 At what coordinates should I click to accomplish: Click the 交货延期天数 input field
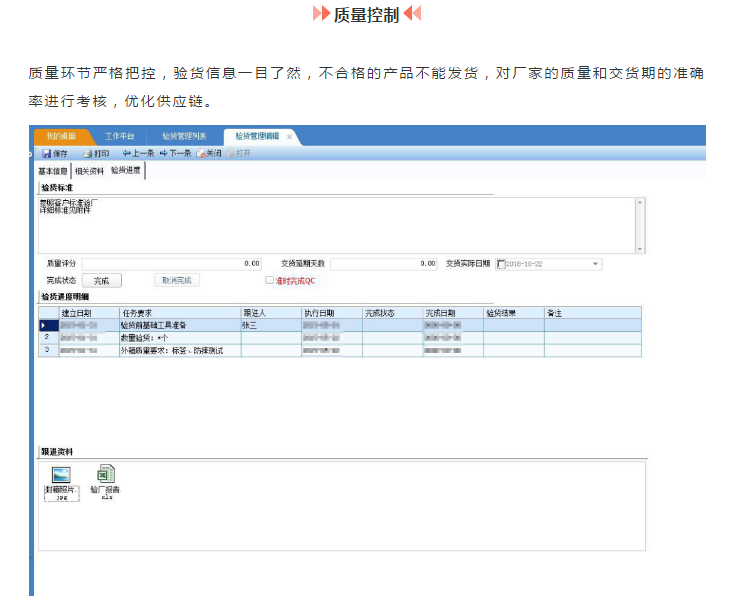(x=384, y=264)
